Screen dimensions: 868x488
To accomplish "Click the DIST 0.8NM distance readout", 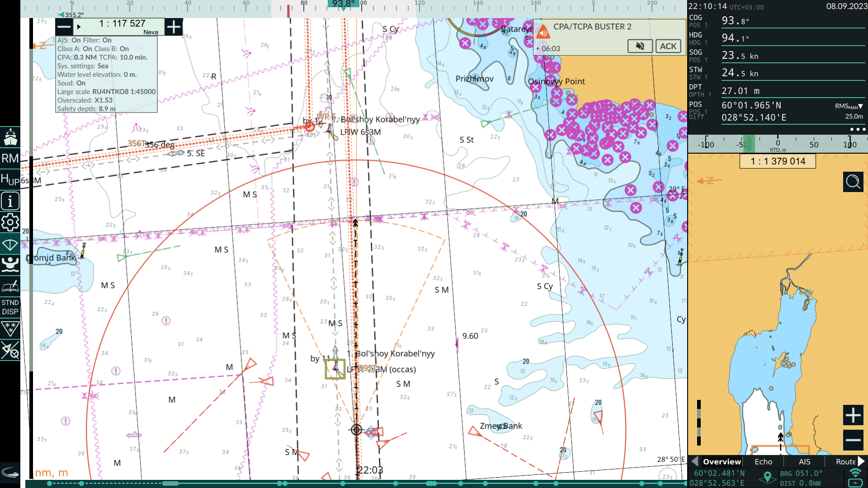I will (800, 483).
